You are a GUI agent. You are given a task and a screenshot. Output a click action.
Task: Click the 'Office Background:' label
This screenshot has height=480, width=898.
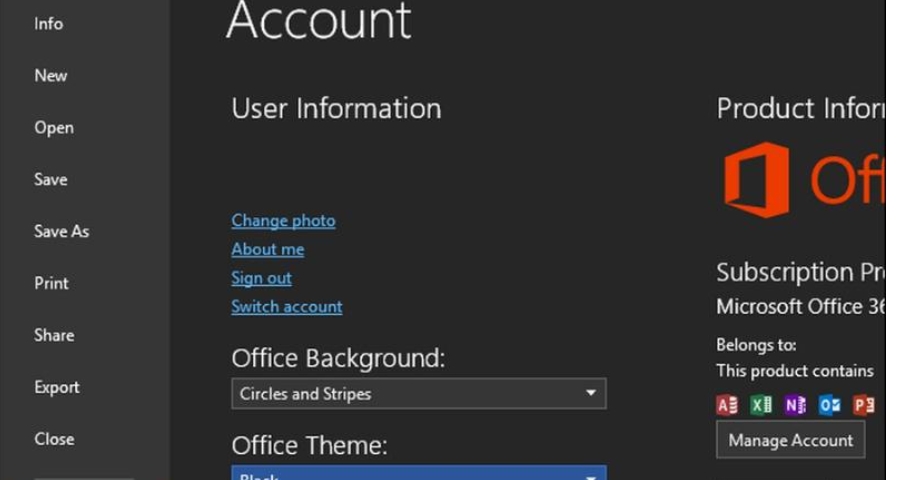[x=338, y=359]
